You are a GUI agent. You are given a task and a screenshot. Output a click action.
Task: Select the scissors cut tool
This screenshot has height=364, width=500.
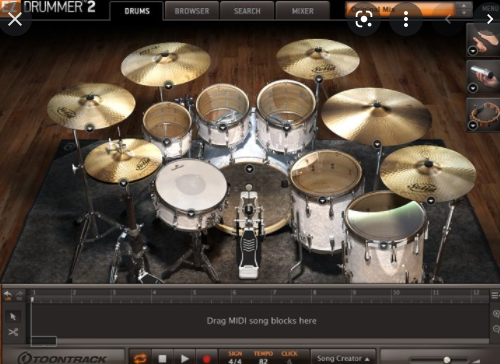tap(13, 332)
